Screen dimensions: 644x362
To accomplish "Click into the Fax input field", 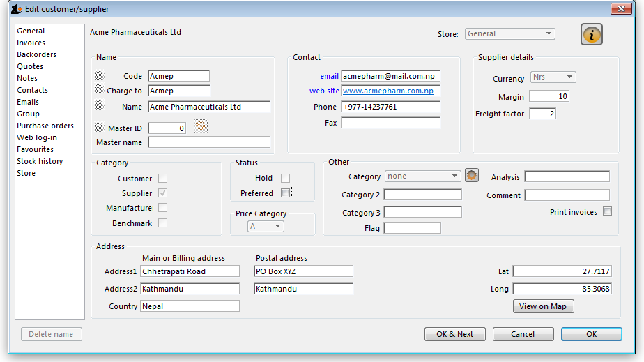I will coord(390,123).
